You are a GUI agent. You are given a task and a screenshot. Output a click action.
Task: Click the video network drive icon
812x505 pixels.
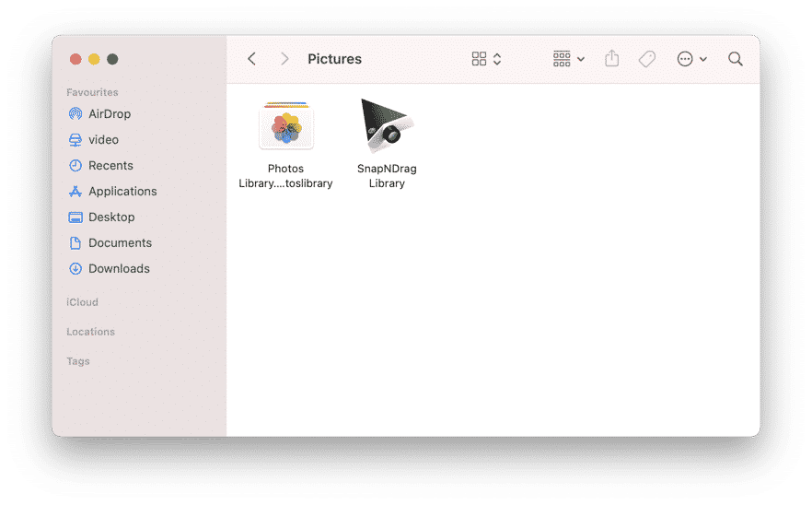click(x=75, y=139)
